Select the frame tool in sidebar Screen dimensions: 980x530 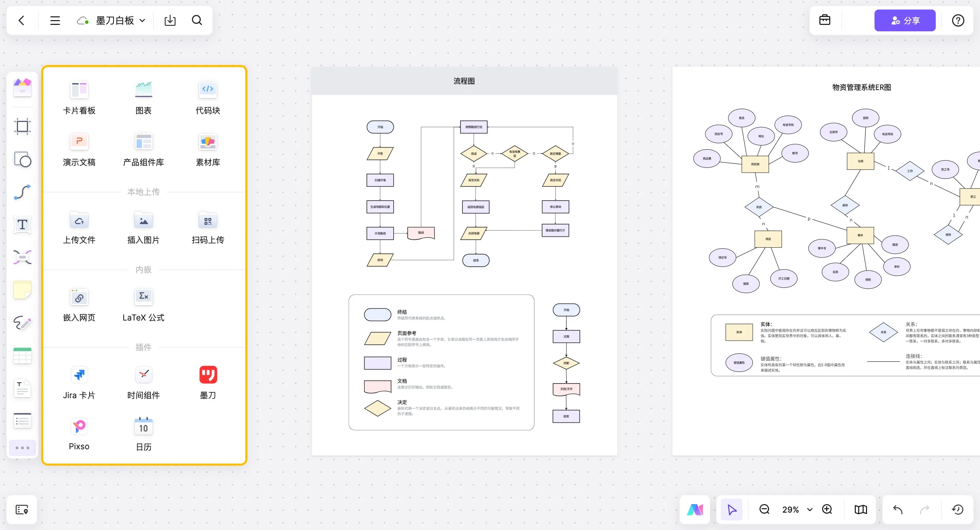(22, 126)
